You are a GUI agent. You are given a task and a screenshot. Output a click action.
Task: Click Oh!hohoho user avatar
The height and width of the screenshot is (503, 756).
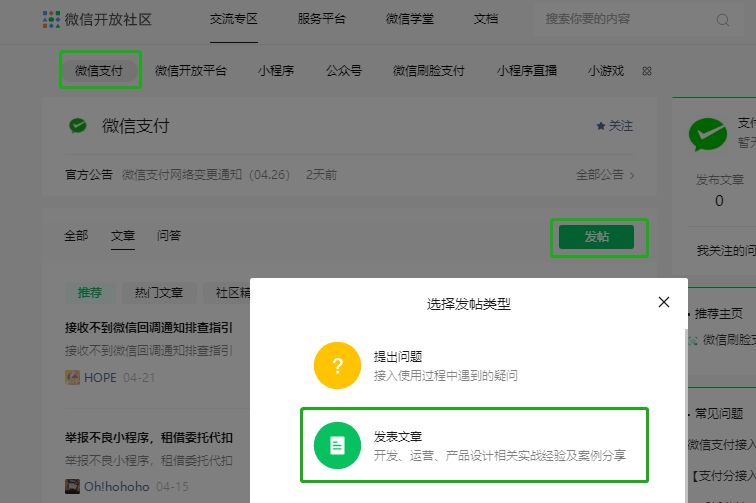pyautogui.click(x=72, y=486)
